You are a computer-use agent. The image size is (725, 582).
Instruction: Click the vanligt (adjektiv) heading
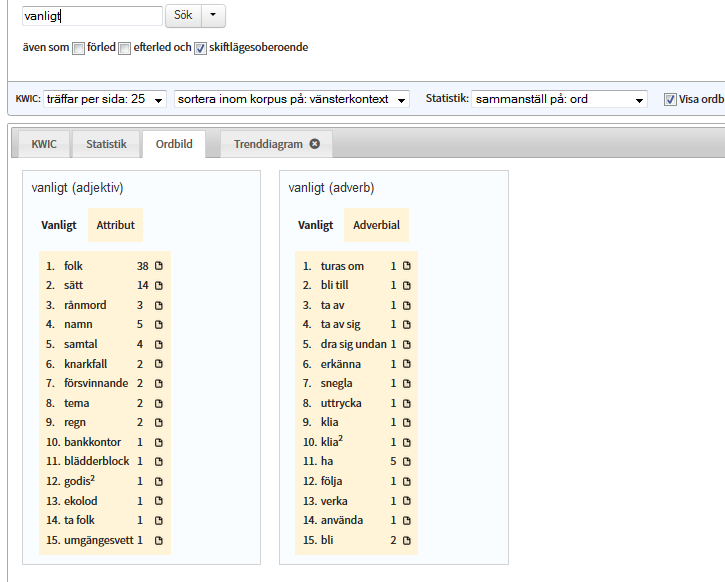point(77,188)
